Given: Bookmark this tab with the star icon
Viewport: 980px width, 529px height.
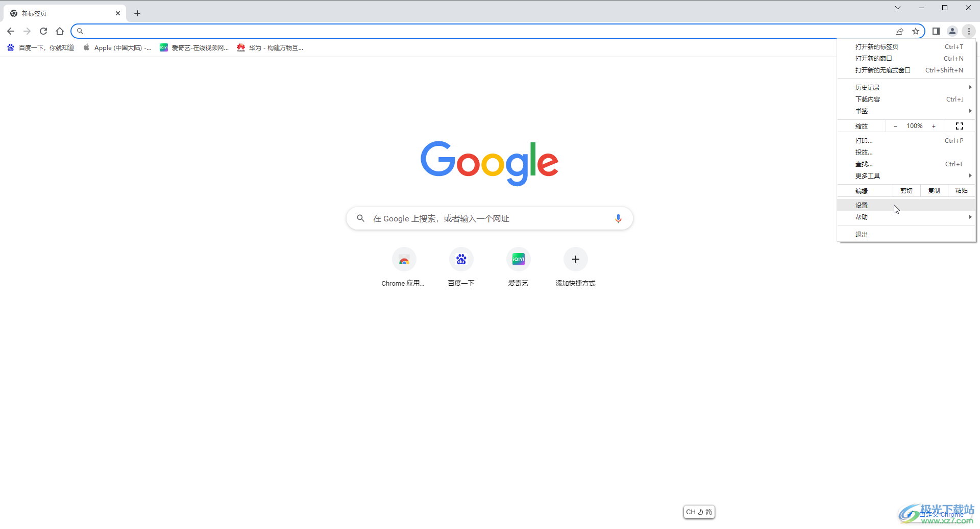Looking at the screenshot, I should tap(916, 31).
